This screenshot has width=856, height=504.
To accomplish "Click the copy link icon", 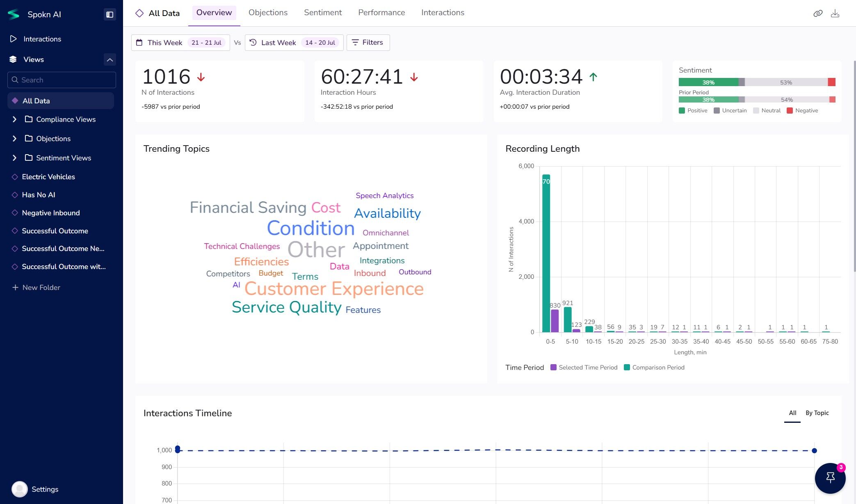I will coord(817,14).
